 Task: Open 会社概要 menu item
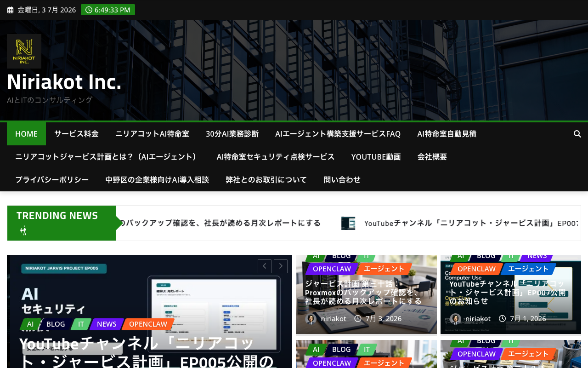[432, 157]
